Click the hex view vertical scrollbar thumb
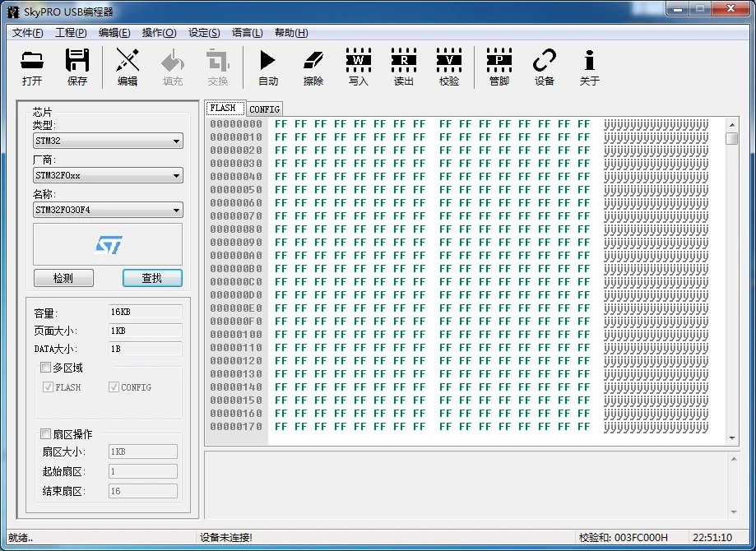 click(x=731, y=138)
